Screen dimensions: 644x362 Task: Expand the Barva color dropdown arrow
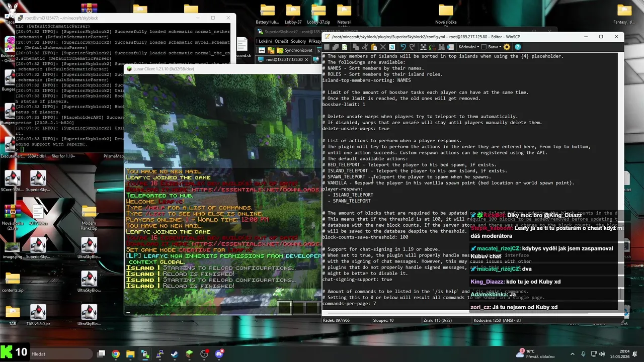500,47
